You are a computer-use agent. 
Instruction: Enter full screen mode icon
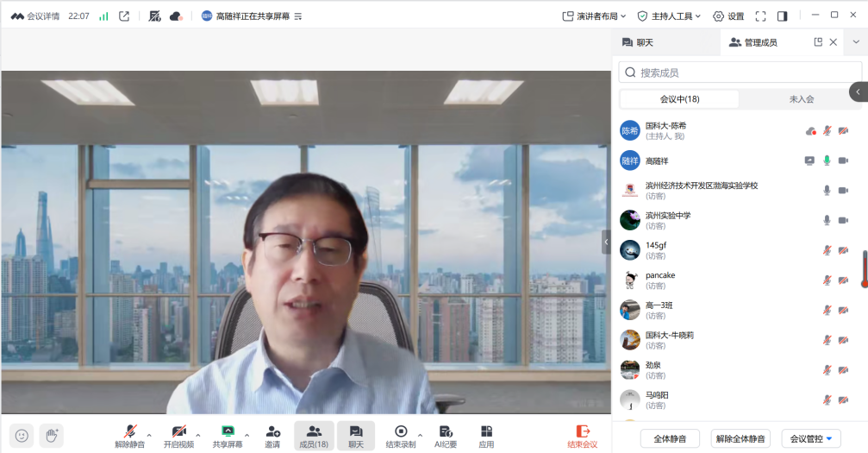pos(760,16)
